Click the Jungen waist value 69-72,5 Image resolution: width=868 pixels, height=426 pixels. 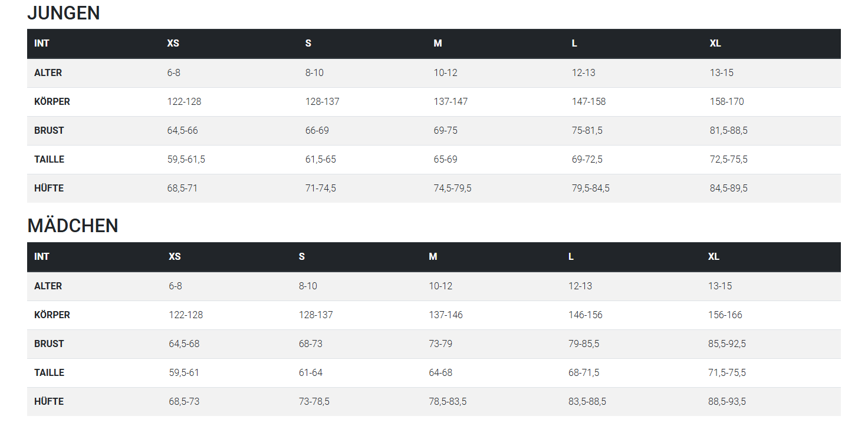tap(587, 160)
